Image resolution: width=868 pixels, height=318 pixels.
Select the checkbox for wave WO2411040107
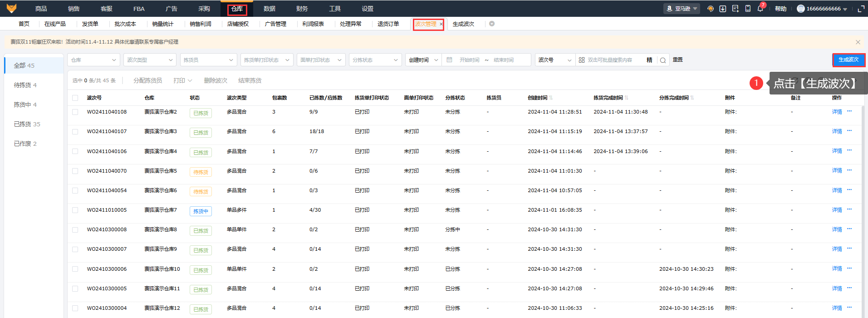point(75,132)
